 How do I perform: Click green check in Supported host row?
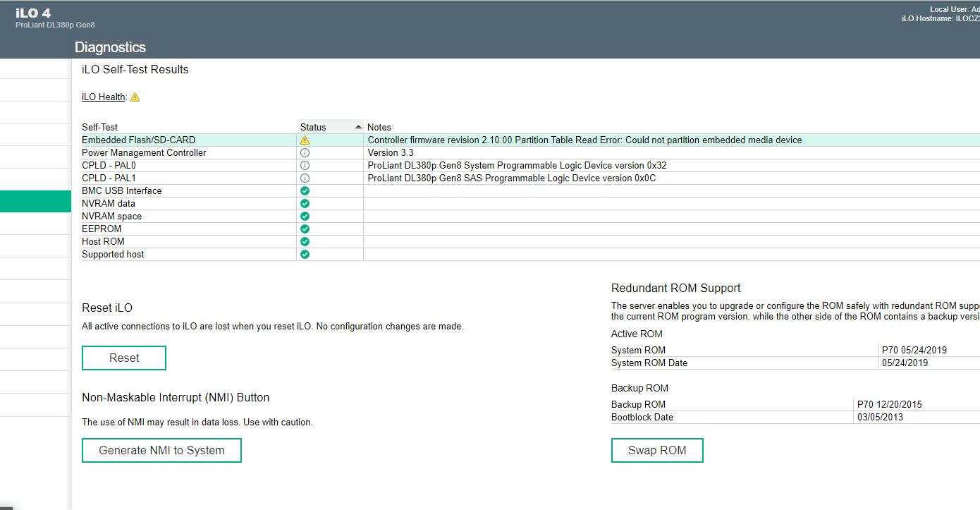(305, 255)
